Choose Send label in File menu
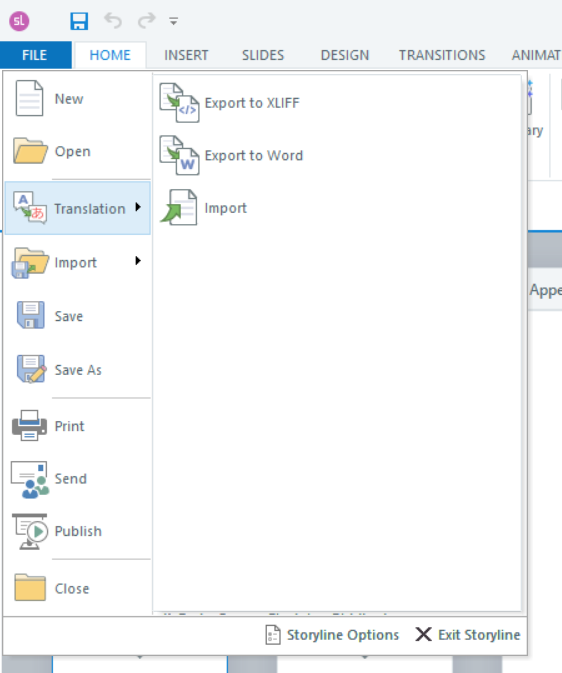 tap(71, 479)
